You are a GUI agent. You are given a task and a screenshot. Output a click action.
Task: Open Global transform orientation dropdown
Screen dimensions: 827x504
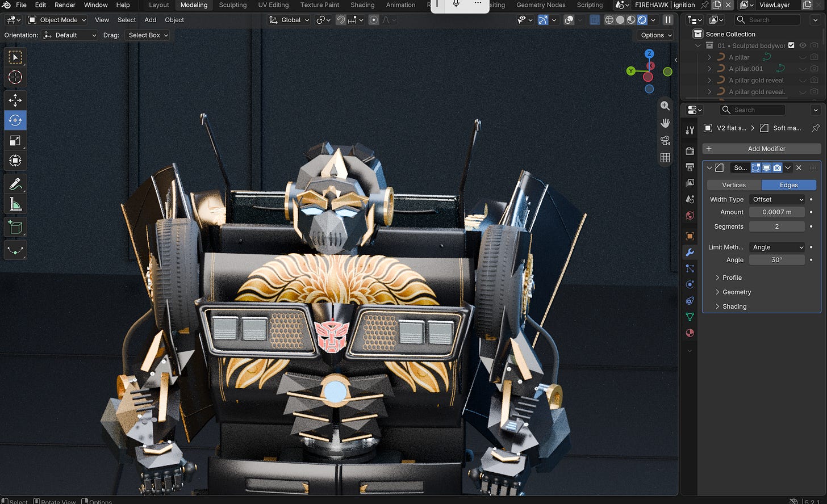tap(290, 20)
